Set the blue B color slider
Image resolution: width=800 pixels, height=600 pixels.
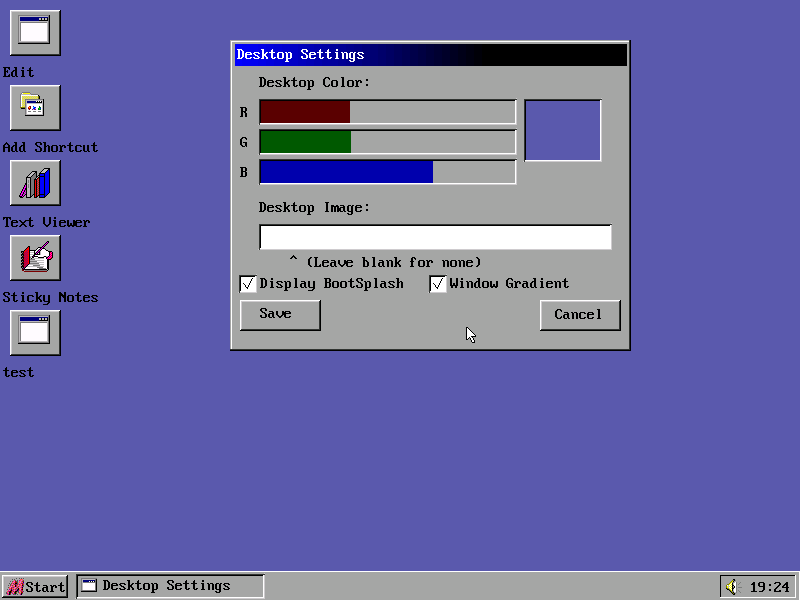click(x=387, y=172)
